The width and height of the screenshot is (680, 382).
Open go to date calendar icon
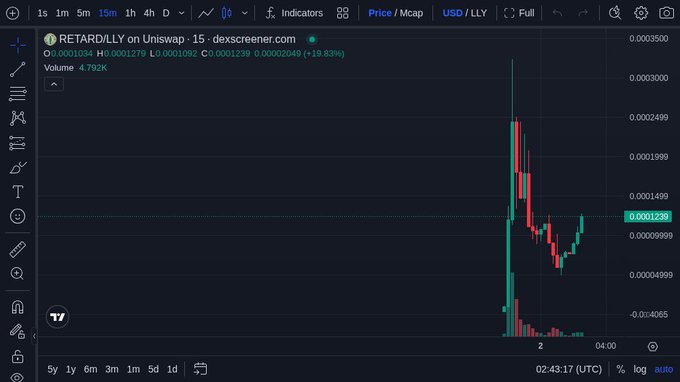pyautogui.click(x=200, y=369)
